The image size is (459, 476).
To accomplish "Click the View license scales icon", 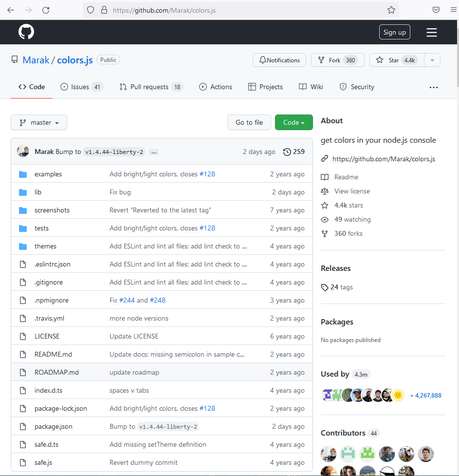I will (324, 190).
